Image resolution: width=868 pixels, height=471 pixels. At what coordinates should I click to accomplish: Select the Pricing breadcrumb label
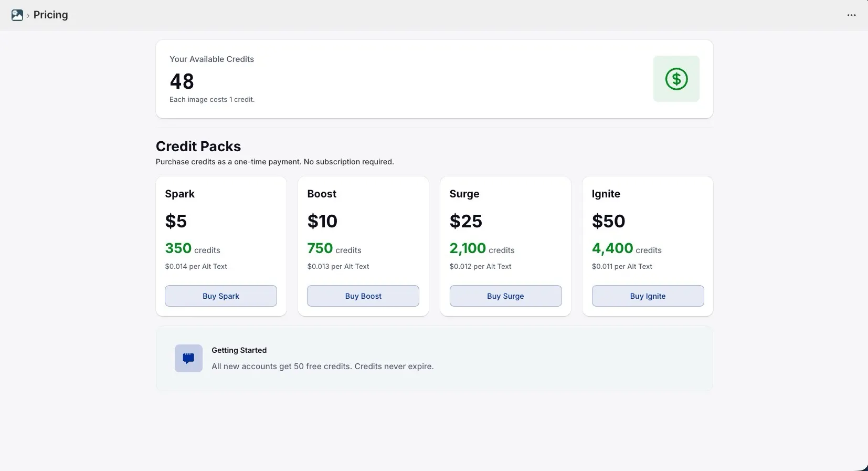point(50,15)
